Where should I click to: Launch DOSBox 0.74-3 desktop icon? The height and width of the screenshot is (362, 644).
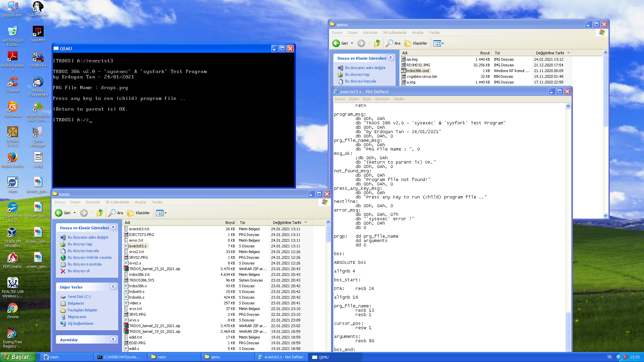point(12,132)
